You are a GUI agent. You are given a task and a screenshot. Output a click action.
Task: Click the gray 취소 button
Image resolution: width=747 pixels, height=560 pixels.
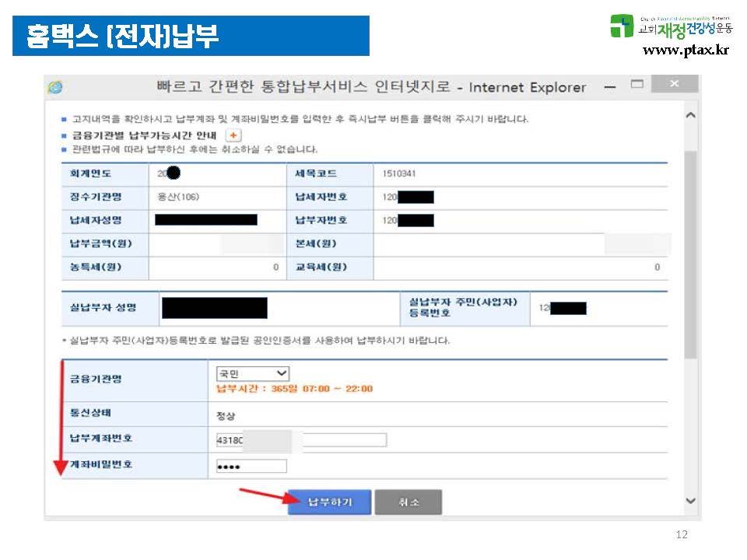pos(409,502)
